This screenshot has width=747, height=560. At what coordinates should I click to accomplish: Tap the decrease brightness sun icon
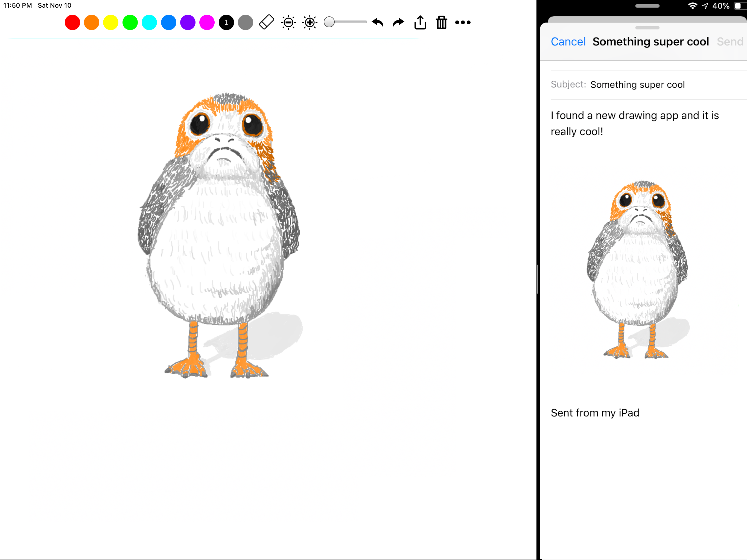pos(288,23)
